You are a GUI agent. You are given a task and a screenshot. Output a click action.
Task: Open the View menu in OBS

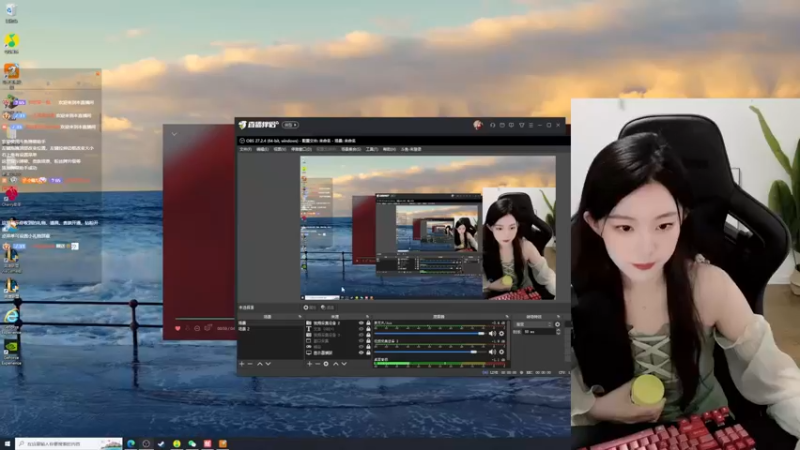coord(280,149)
